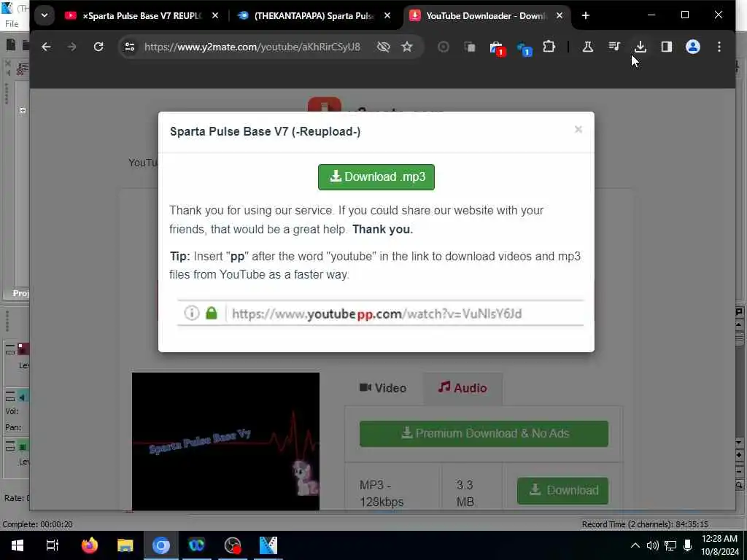This screenshot has width=747, height=560.
Task: Click the Chrome taskbar icon
Action: tap(161, 545)
